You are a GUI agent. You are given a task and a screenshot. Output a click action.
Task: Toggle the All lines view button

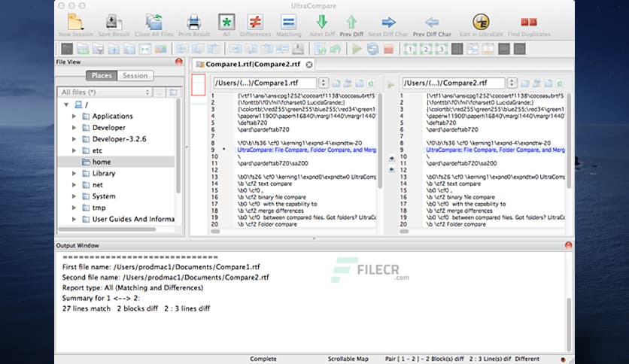click(x=226, y=21)
